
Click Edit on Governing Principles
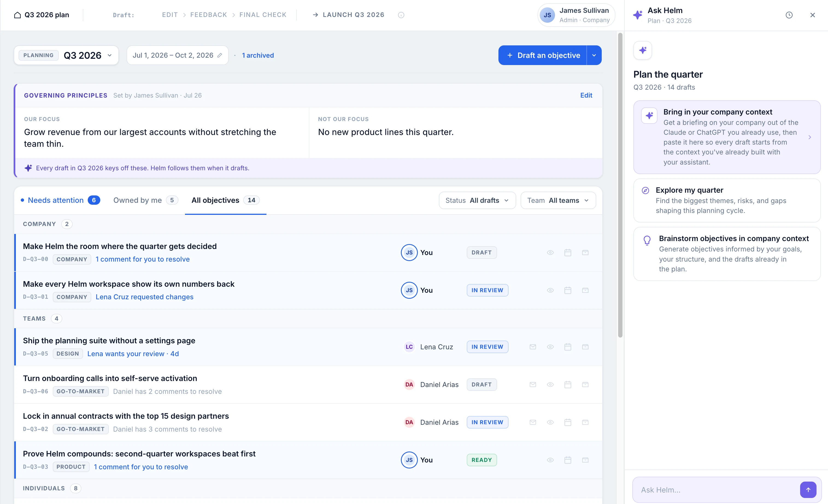[586, 95]
